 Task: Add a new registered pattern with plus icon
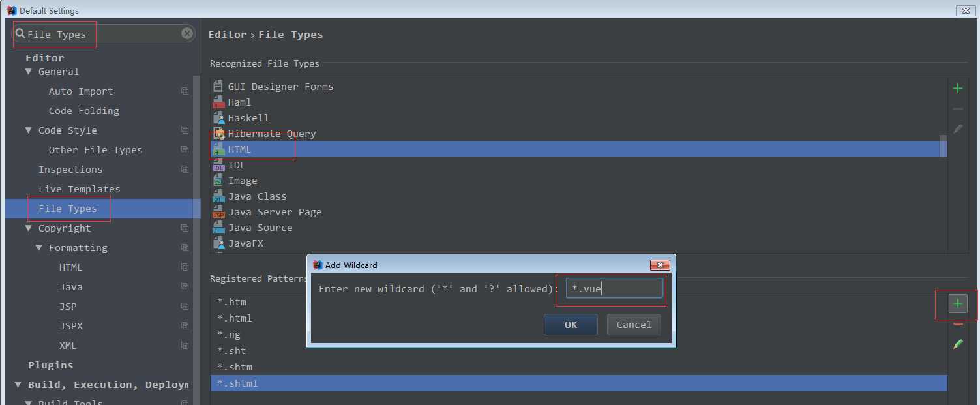click(x=957, y=303)
